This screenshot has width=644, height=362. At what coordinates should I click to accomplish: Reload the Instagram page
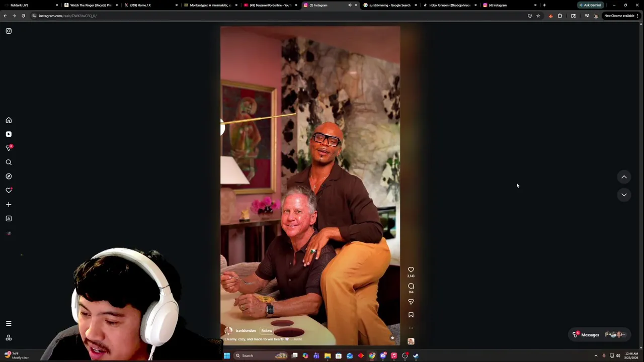point(23,16)
